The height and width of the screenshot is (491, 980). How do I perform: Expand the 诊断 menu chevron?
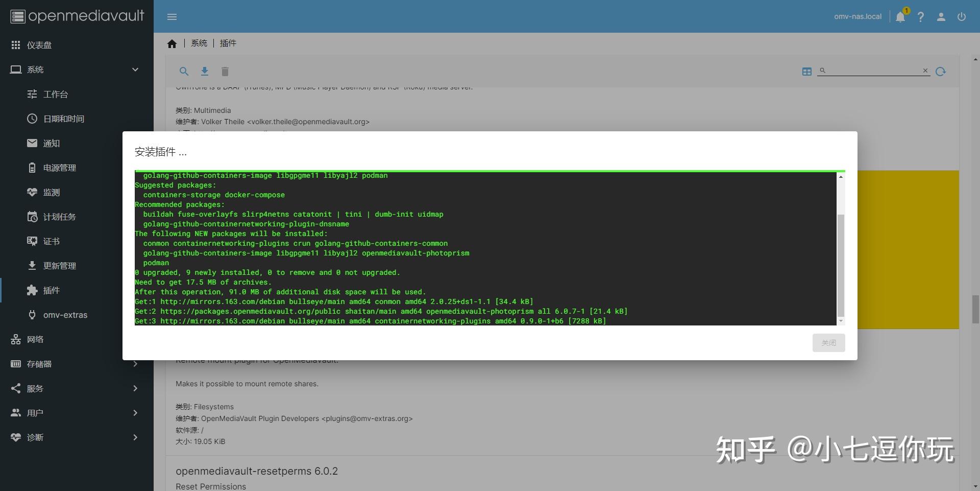(135, 437)
